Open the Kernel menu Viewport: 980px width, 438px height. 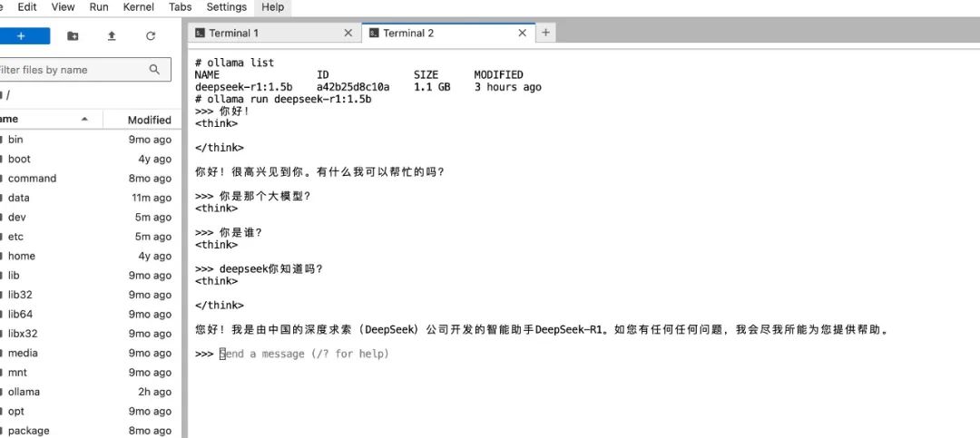click(138, 7)
